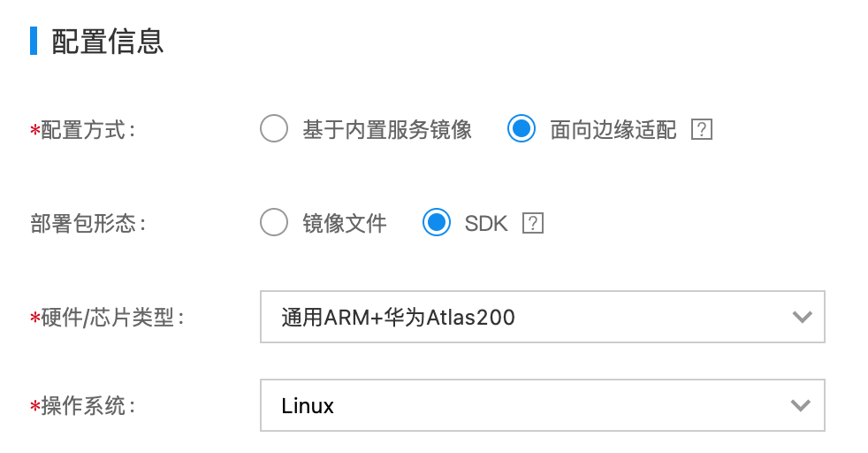Open the 通用ARM+华为Atlas200 combo box
Image resolution: width=868 pixels, height=453 pixels.
pos(543,317)
